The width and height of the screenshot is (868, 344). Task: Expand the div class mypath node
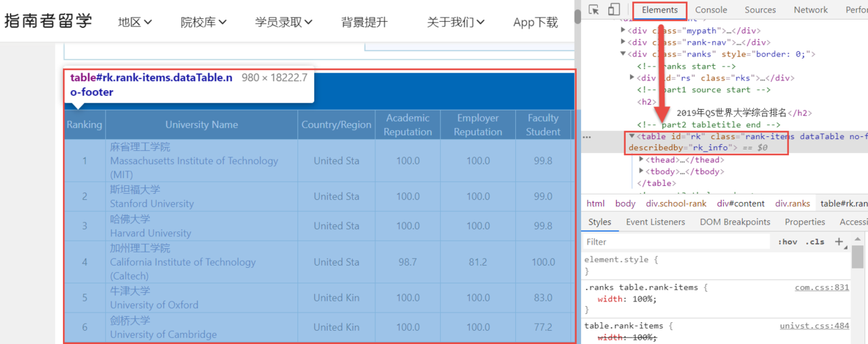623,31
